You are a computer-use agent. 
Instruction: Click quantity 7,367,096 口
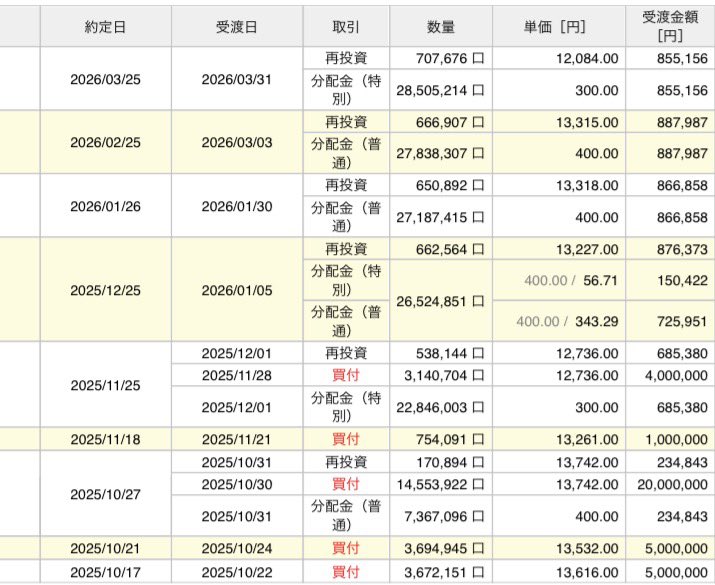444,516
